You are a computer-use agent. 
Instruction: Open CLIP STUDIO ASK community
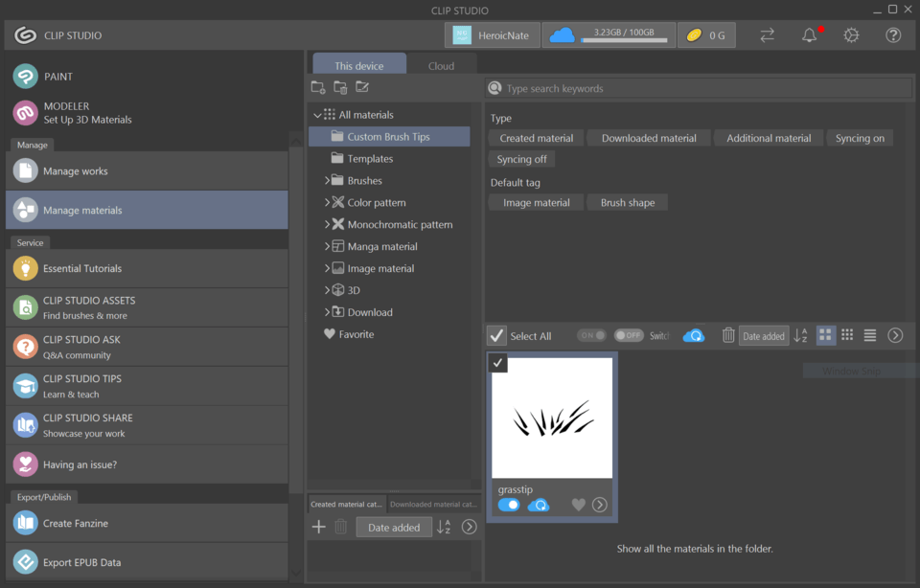[147, 347]
